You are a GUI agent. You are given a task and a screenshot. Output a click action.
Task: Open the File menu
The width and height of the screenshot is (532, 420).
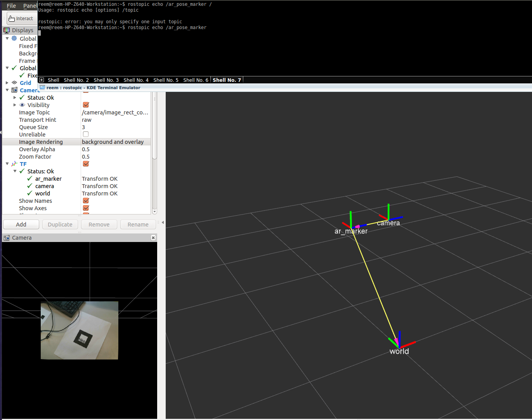[11, 6]
